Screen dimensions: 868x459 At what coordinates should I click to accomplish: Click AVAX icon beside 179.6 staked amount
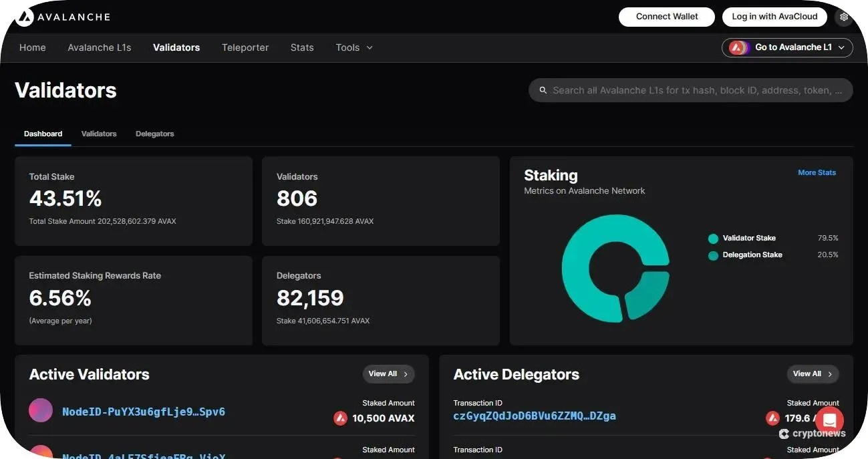(773, 418)
